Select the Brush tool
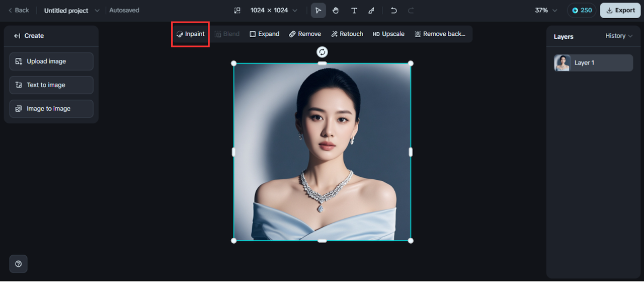 click(x=371, y=11)
